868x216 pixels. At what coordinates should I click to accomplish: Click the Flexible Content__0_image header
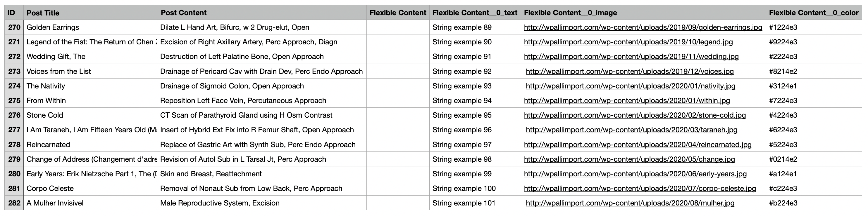tap(570, 13)
